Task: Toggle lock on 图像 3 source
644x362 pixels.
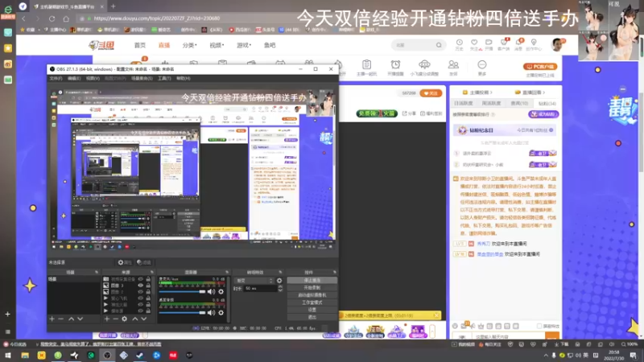Action: point(148,286)
